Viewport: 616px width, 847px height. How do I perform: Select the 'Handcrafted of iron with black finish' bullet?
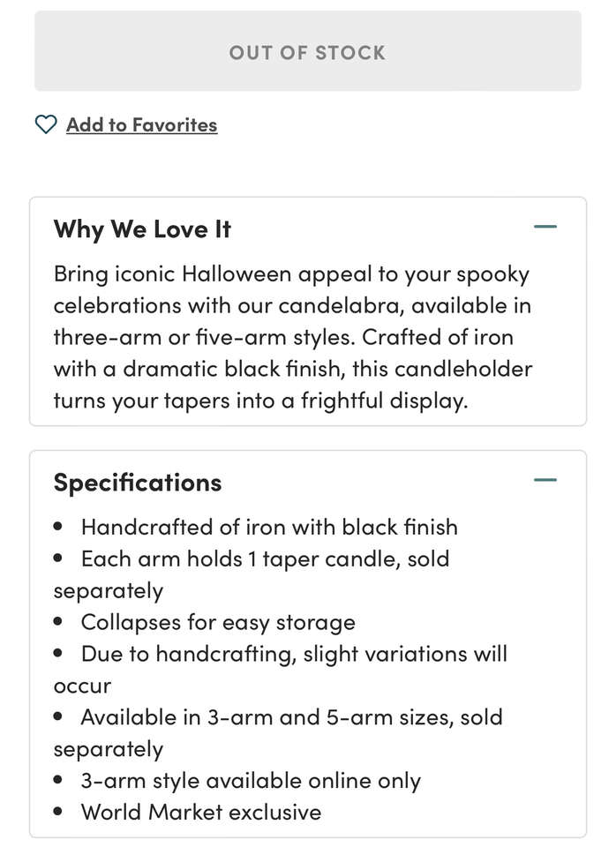click(269, 527)
